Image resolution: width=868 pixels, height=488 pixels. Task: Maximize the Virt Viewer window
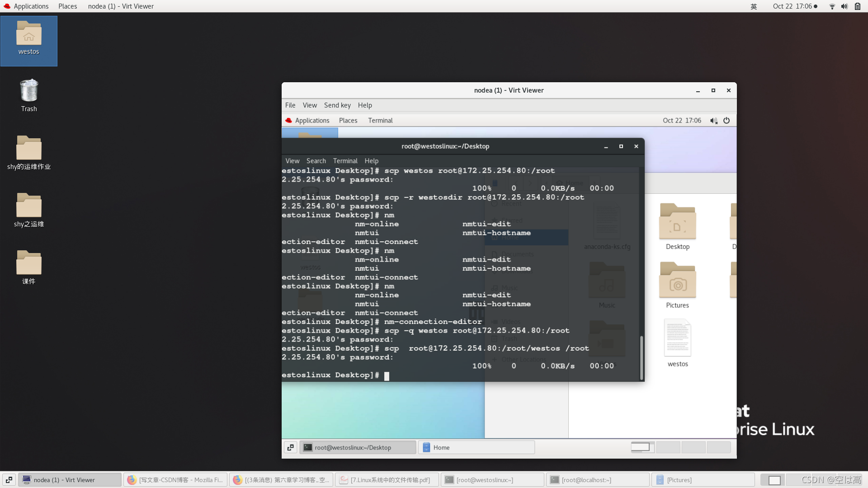click(x=713, y=91)
